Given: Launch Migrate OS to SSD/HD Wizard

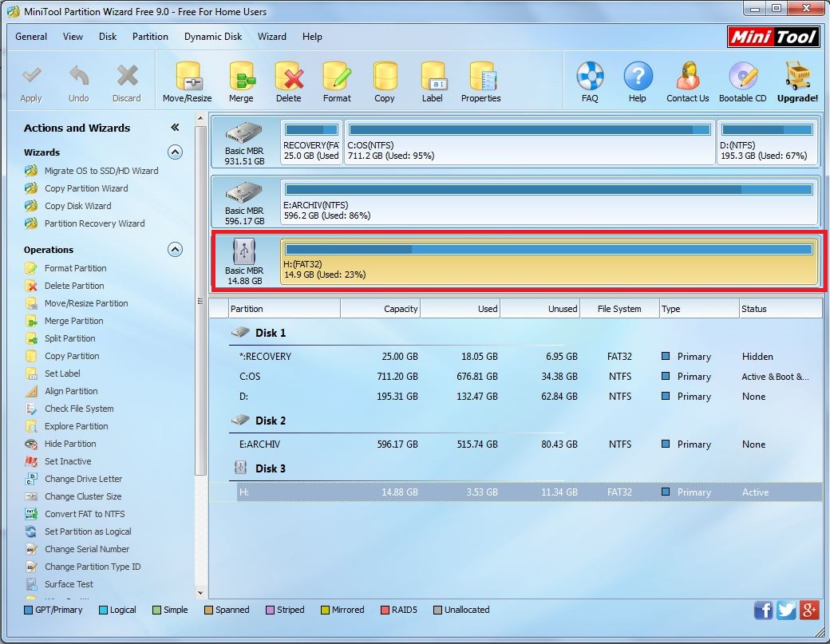Looking at the screenshot, I should point(101,171).
